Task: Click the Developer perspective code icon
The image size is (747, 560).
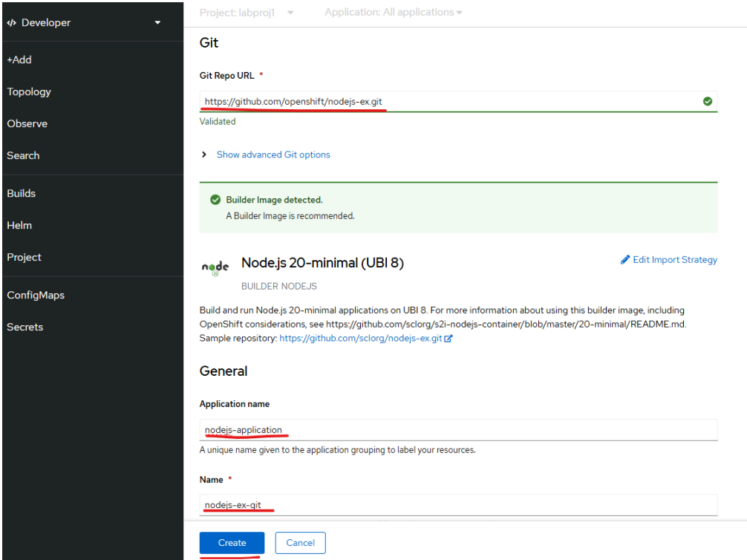Action: coord(11,23)
